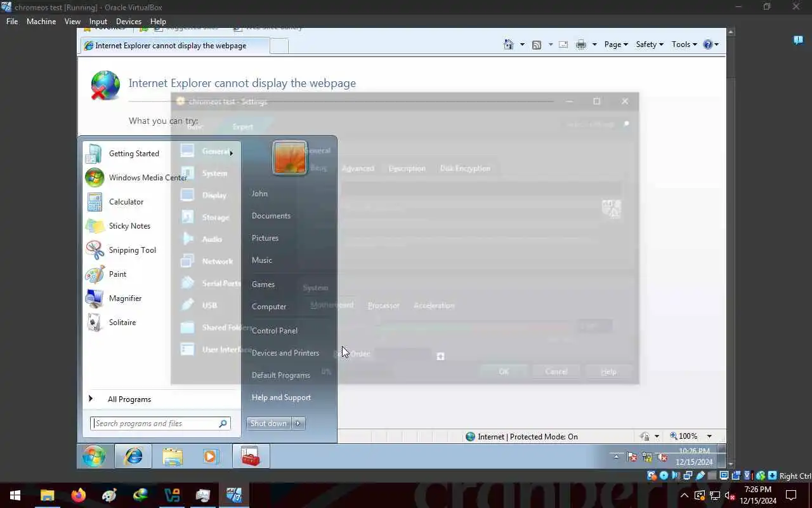The image size is (812, 508).
Task: Open the IE Tools dropdown menu
Action: point(684,44)
